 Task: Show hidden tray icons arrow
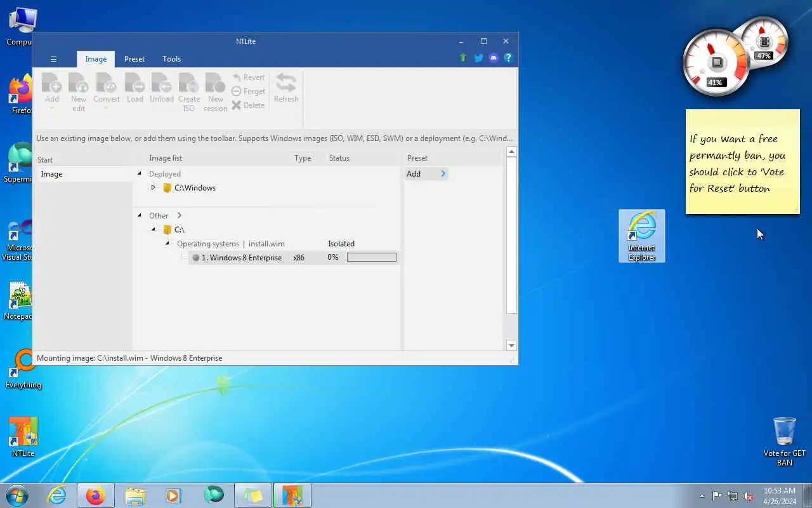[x=702, y=496]
